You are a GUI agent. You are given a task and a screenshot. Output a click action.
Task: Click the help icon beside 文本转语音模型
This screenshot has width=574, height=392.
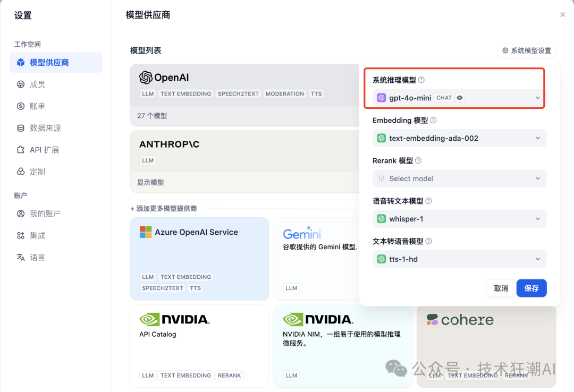(429, 242)
